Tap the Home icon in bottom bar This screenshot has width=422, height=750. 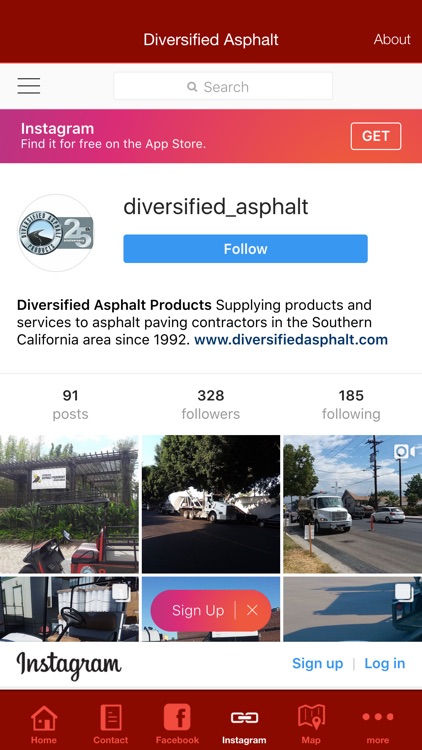(x=44, y=718)
